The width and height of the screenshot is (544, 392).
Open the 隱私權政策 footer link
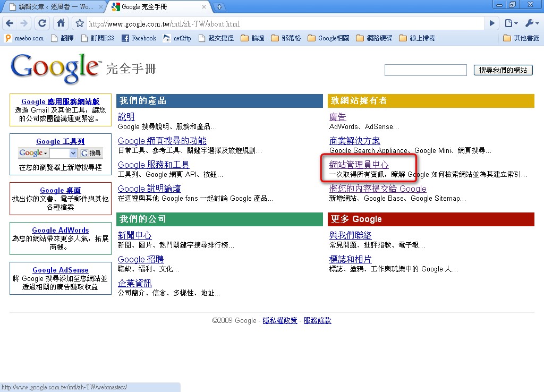click(x=280, y=320)
